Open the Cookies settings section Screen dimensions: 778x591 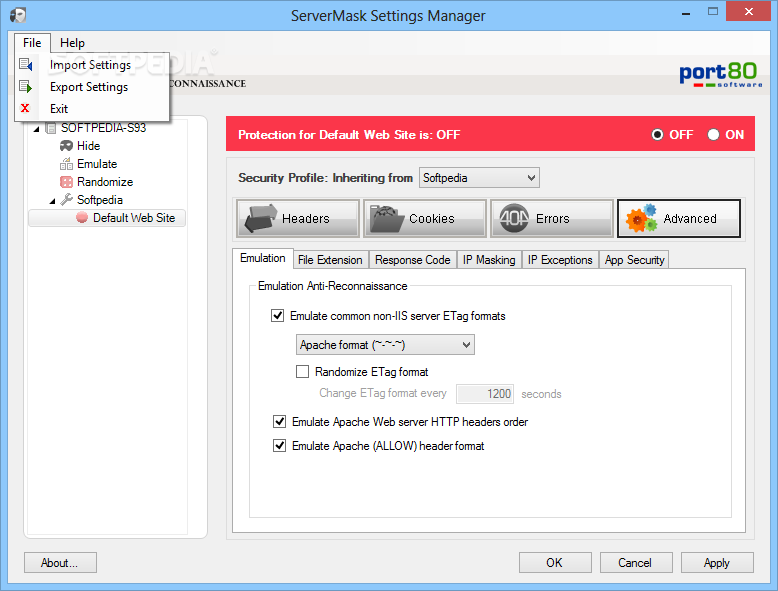[425, 219]
